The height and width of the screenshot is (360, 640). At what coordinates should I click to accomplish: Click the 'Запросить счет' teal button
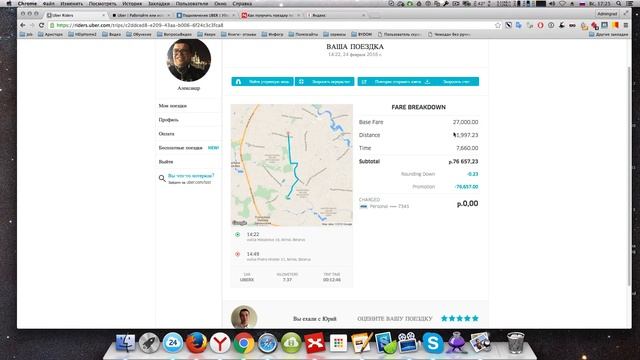click(x=451, y=82)
